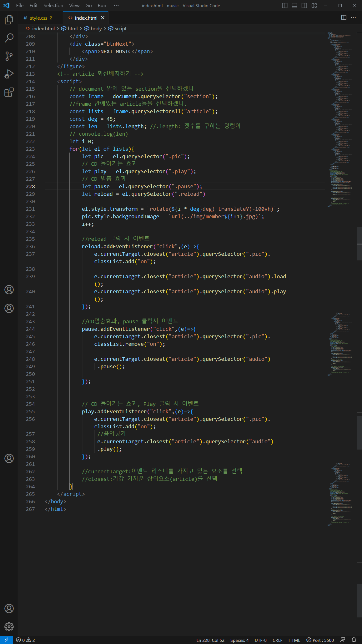Open the Extensions view
The width and height of the screenshot is (362, 644).
9,92
